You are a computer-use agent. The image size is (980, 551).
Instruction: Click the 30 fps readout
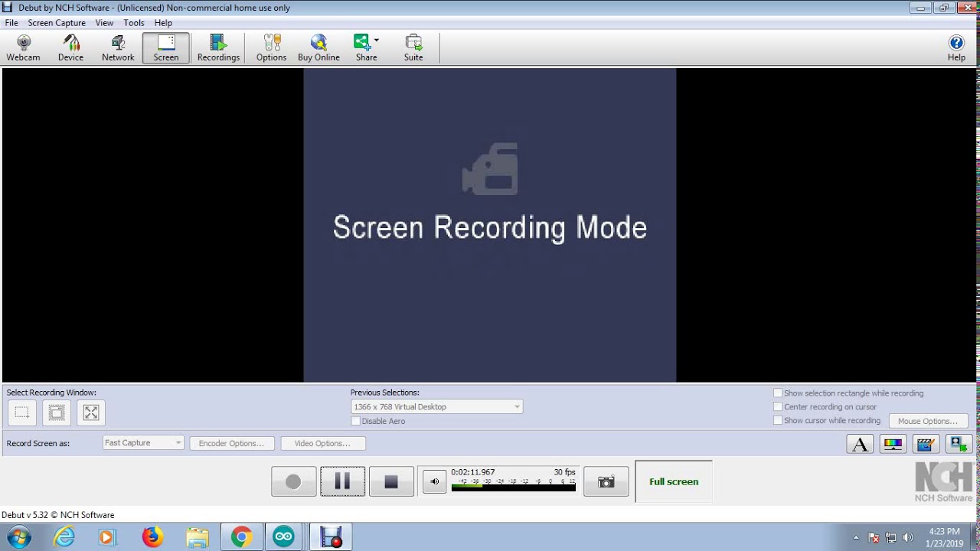[564, 472]
